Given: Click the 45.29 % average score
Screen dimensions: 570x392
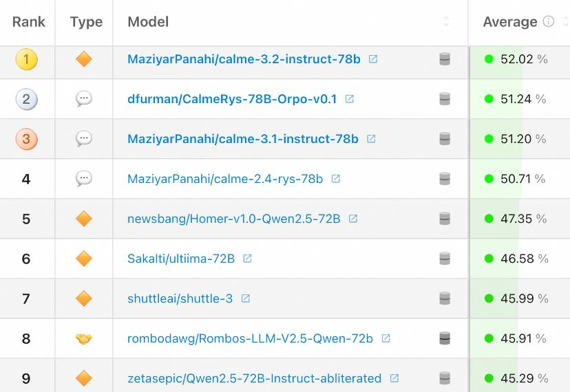Looking at the screenshot, I should 524,378.
